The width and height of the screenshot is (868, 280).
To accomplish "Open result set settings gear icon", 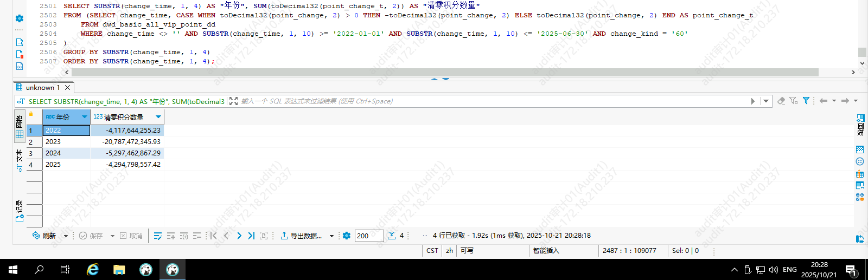I will pyautogui.click(x=347, y=236).
